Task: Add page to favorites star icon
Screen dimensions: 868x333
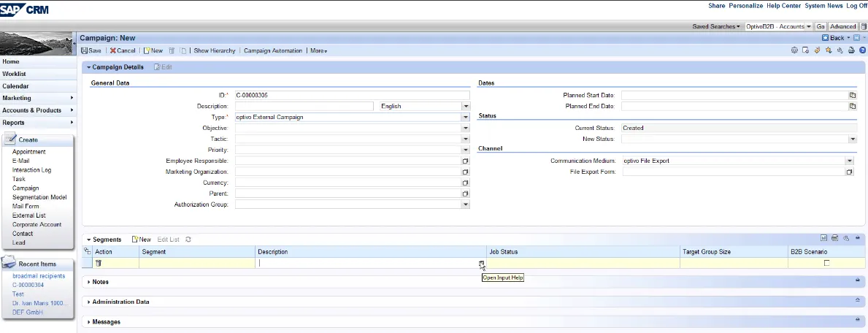Action: pyautogui.click(x=828, y=50)
